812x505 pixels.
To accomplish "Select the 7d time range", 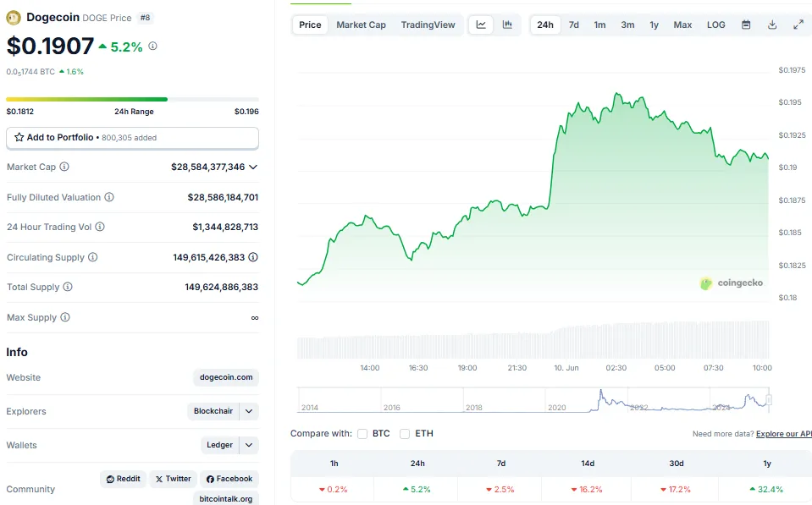I will point(574,25).
